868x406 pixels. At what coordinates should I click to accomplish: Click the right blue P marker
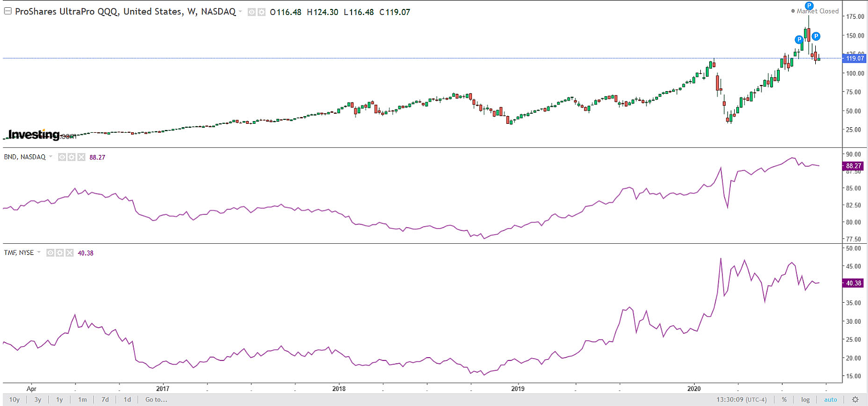[816, 37]
